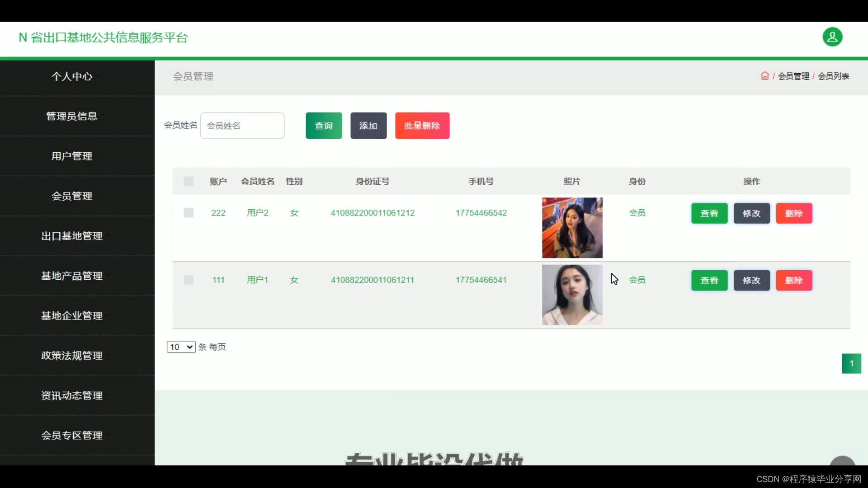Click the scroll-to-top circle button

[842, 461]
